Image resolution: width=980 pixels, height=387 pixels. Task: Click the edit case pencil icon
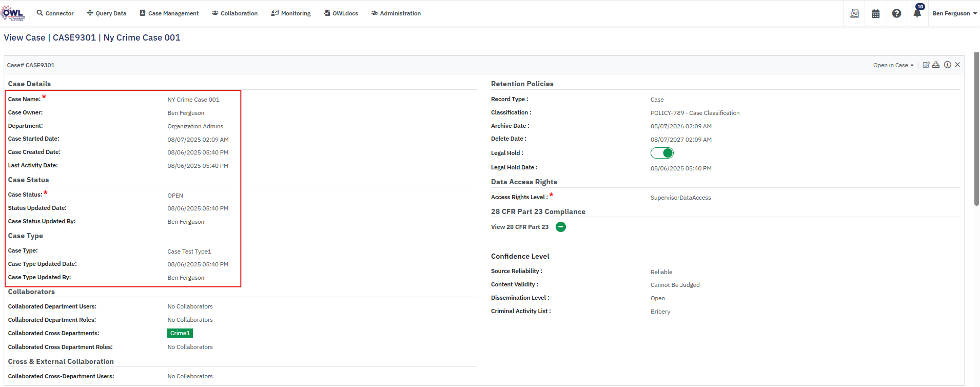[926, 65]
